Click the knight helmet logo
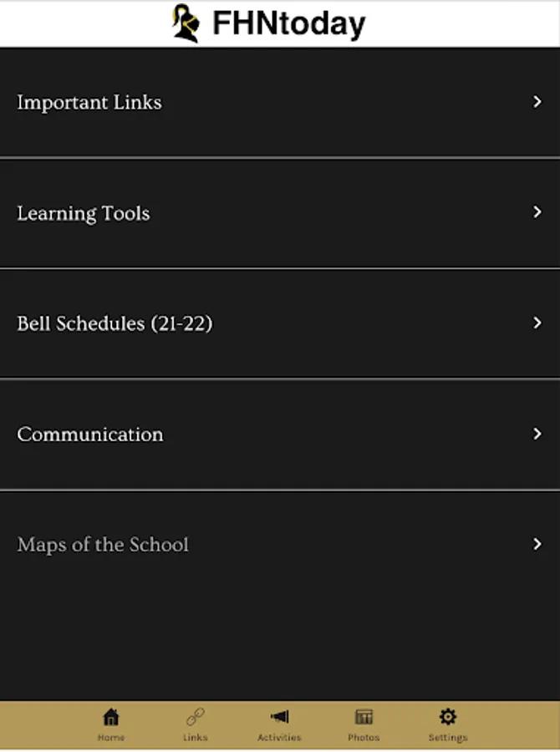 coord(186,23)
